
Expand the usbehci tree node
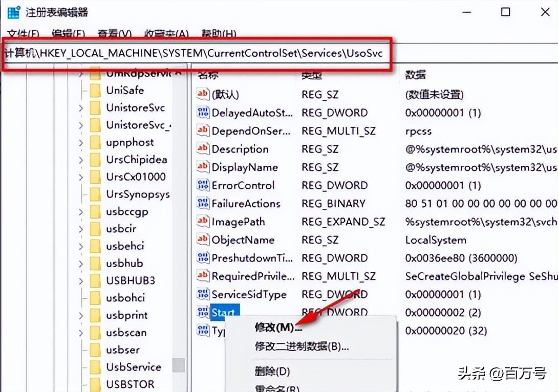[81, 246]
